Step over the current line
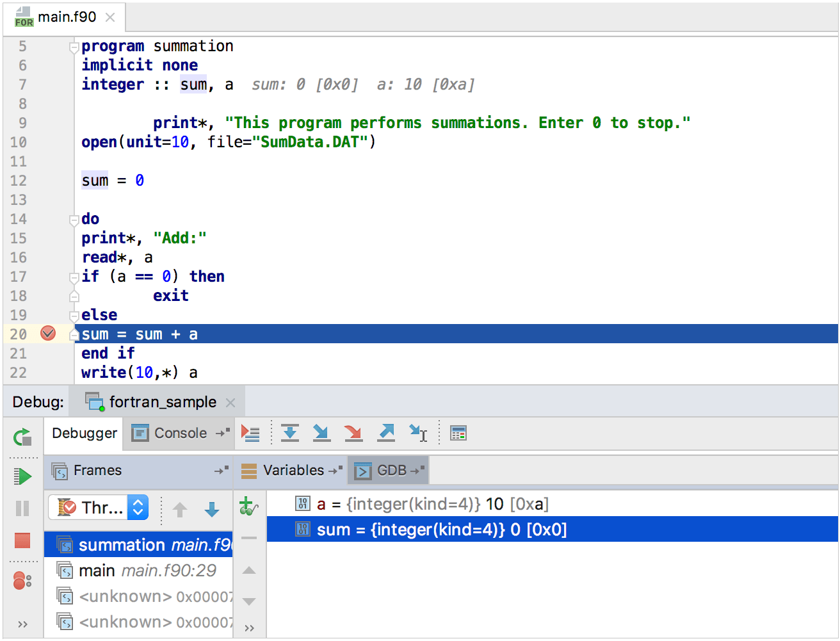Image resolution: width=840 pixels, height=641 pixels. click(290, 433)
